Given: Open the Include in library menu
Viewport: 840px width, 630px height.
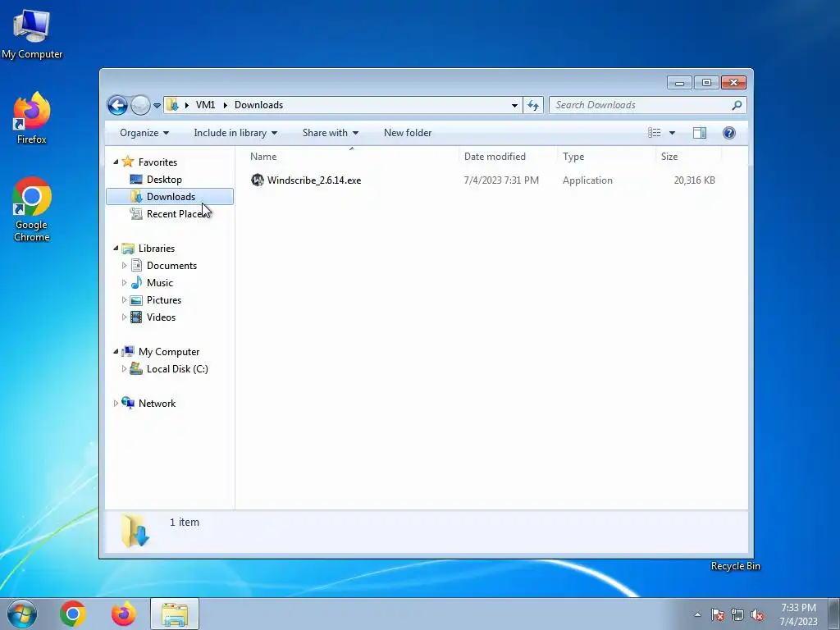Looking at the screenshot, I should 235,133.
